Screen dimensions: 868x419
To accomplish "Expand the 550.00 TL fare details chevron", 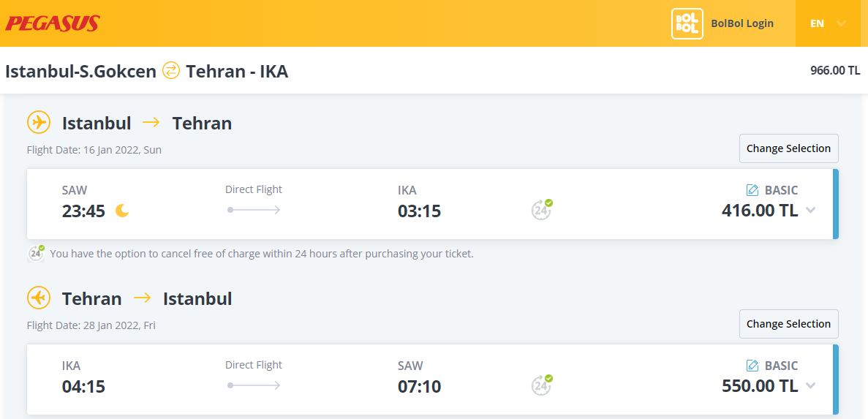I will 810,386.
